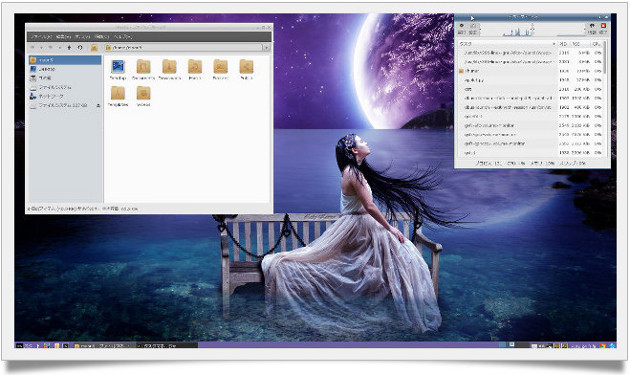Click the memory usage bar in task manager
Image resolution: width=630 pixels, height=375 pixels.
559,30
